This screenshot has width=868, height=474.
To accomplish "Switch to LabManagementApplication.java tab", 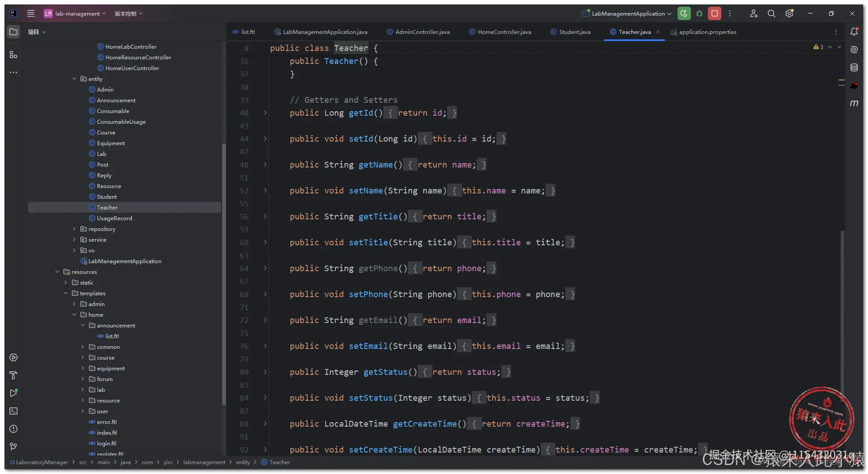I will pos(321,32).
